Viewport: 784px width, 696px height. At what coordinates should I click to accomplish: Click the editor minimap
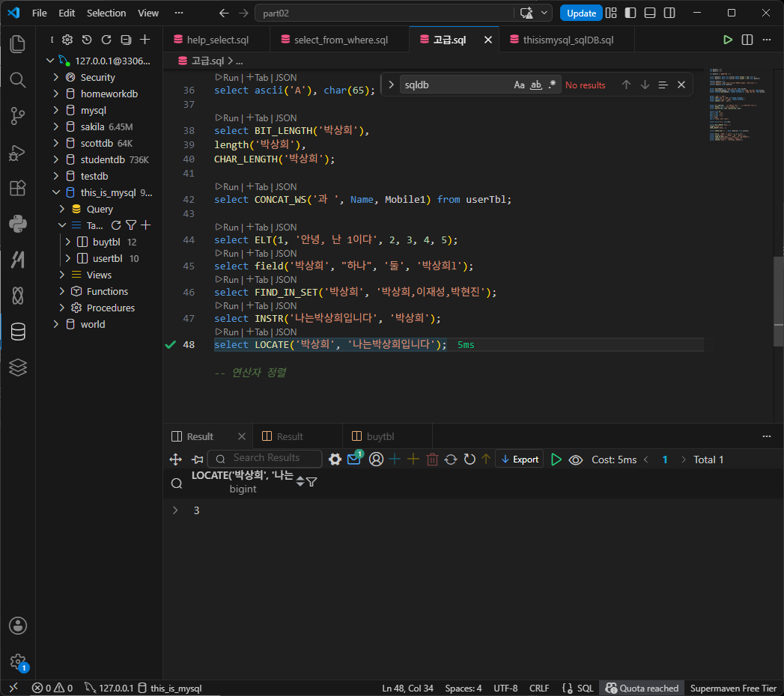(737, 105)
